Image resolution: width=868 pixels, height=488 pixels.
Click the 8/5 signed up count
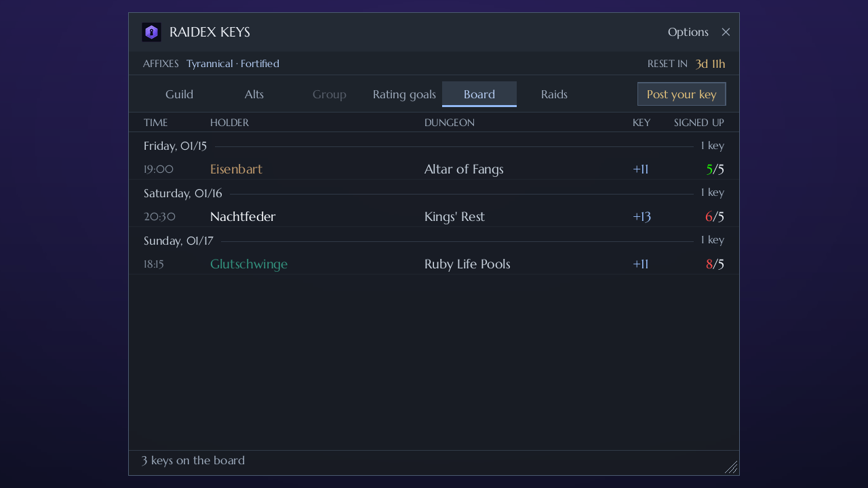click(715, 264)
